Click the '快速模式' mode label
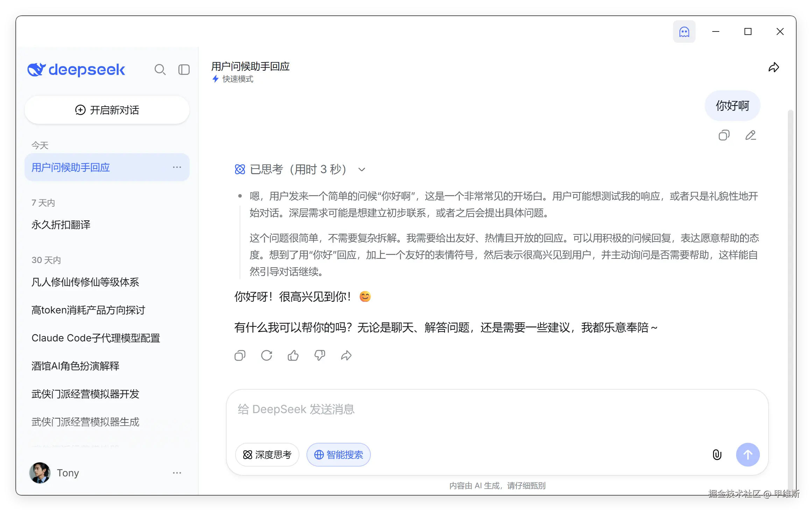812x511 pixels. (x=233, y=79)
